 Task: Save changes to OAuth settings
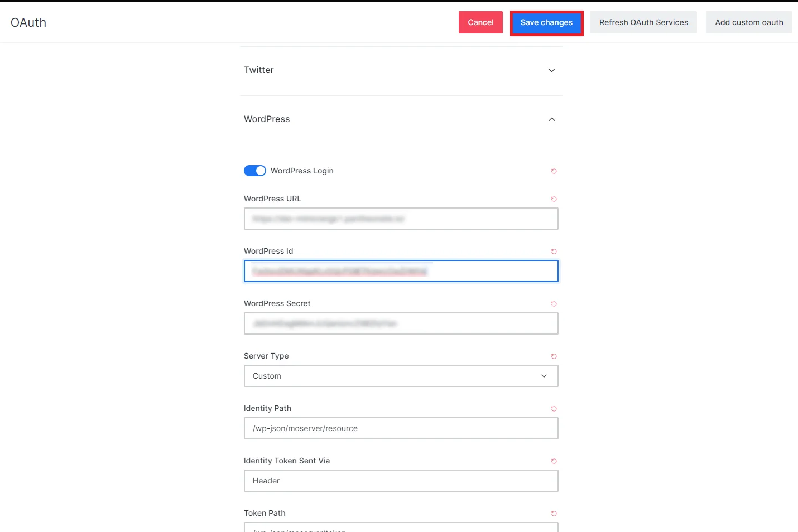(x=546, y=22)
